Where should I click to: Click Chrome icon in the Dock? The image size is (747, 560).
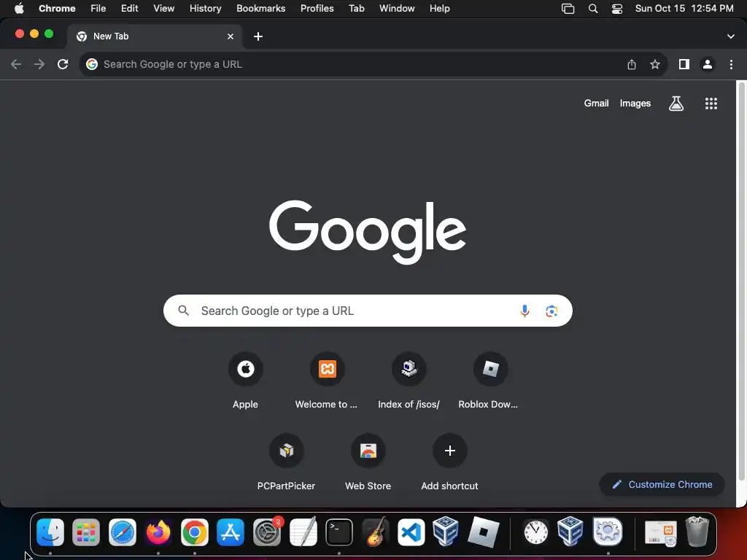(x=194, y=532)
